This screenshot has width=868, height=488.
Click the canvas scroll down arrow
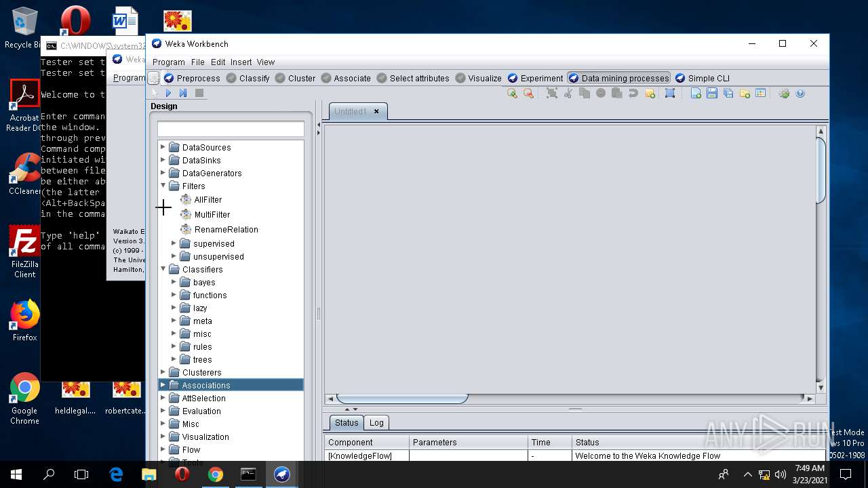[821, 388]
